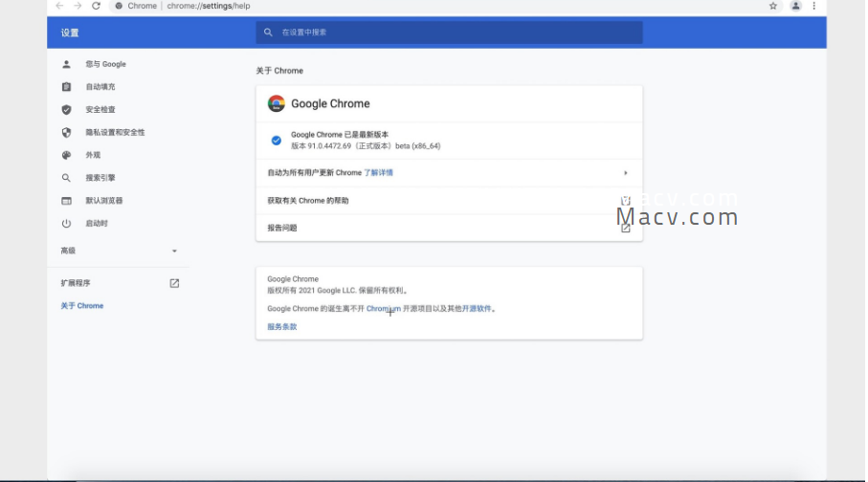Click the 关于 Chrome page heading

(279, 71)
